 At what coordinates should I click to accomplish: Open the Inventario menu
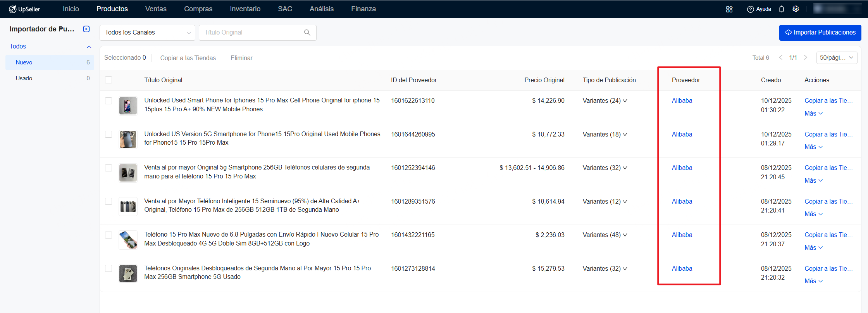(x=245, y=9)
